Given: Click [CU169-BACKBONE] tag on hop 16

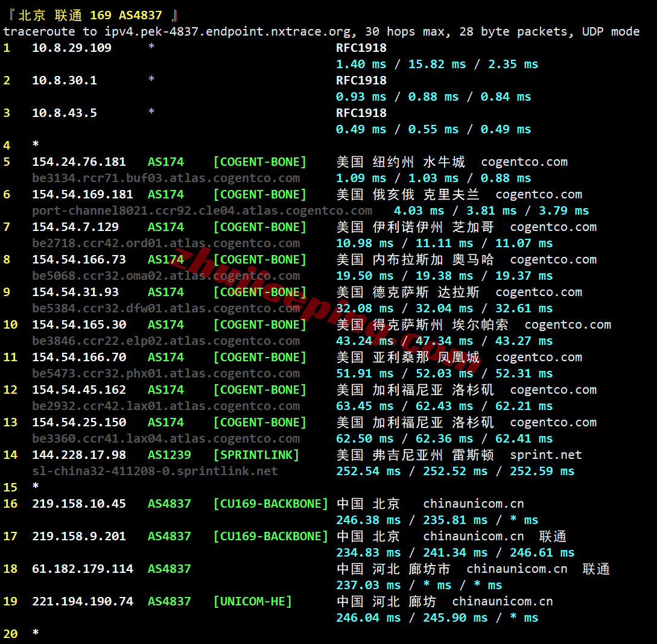Looking at the screenshot, I should [271, 504].
